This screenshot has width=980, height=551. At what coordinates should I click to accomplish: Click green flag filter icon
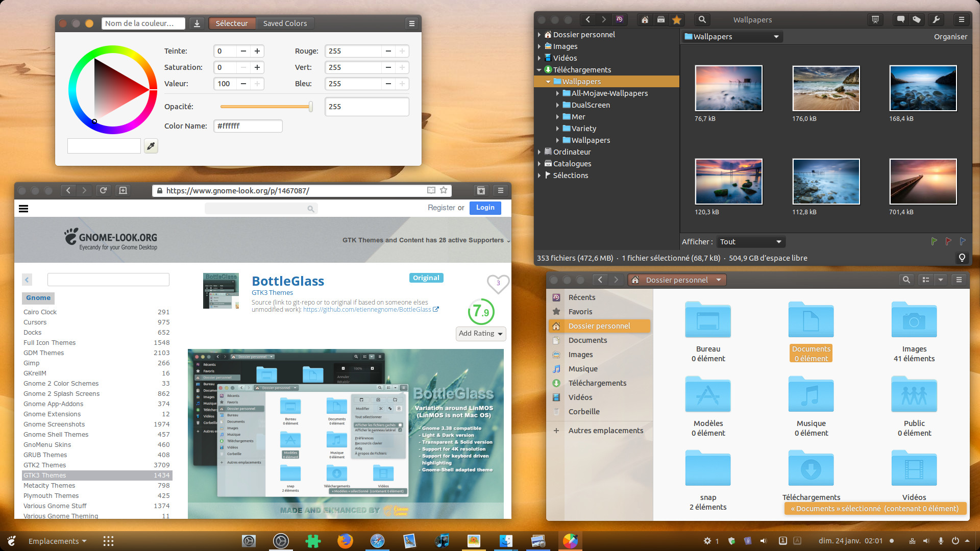tap(934, 241)
